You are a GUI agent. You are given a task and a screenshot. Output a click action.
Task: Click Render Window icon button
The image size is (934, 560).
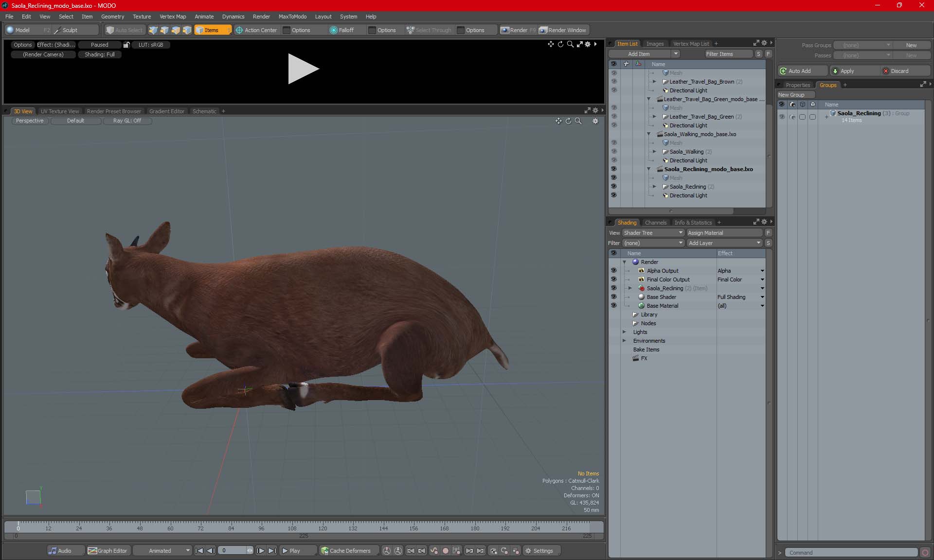pyautogui.click(x=563, y=30)
